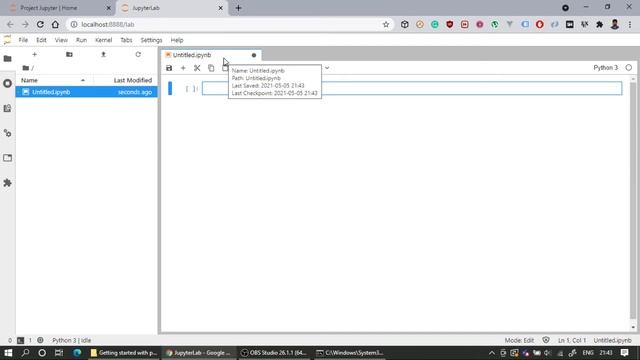Open the Windows command prompt taskbar item
Screen dimensions: 640x360
350,353
